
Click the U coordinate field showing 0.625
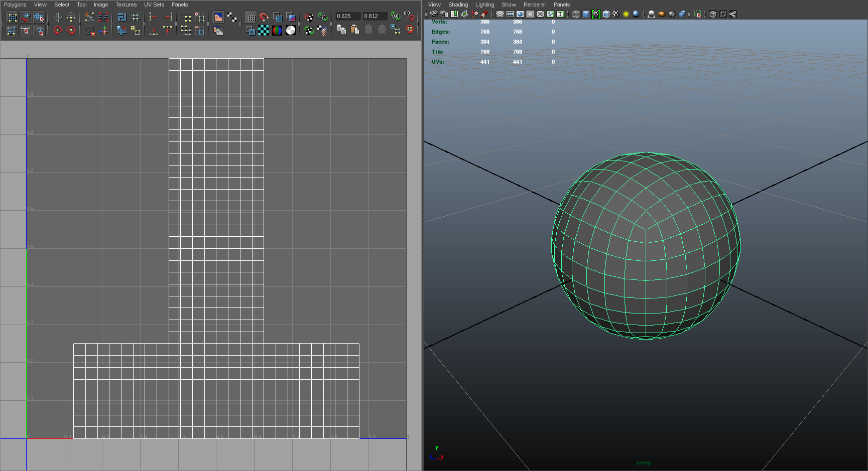347,16
